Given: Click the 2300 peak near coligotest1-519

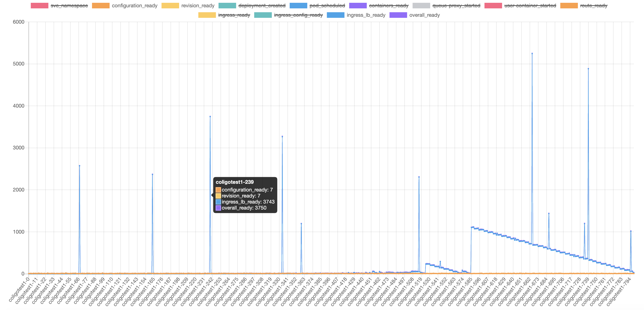Looking at the screenshot, I should 419,177.
